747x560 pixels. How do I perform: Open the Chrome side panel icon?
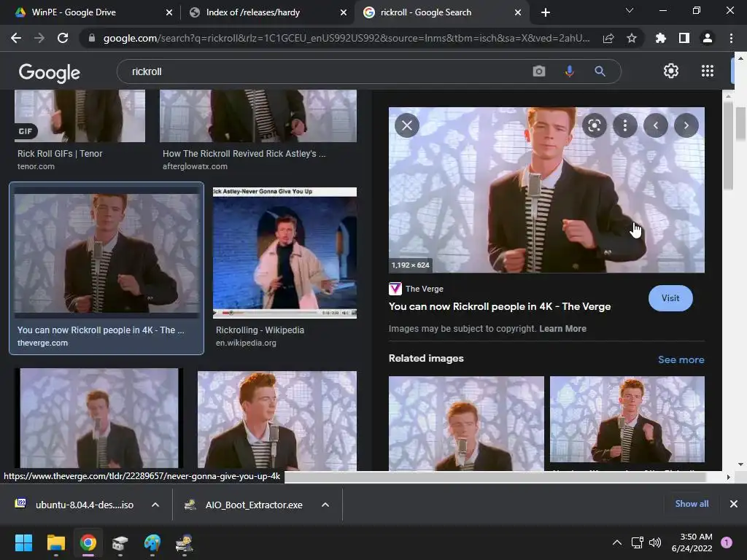[684, 38]
